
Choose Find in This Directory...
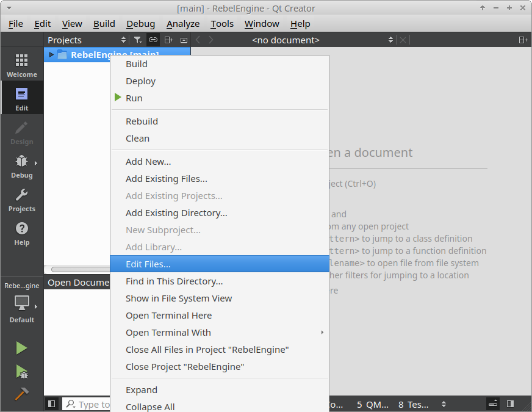[220, 281]
